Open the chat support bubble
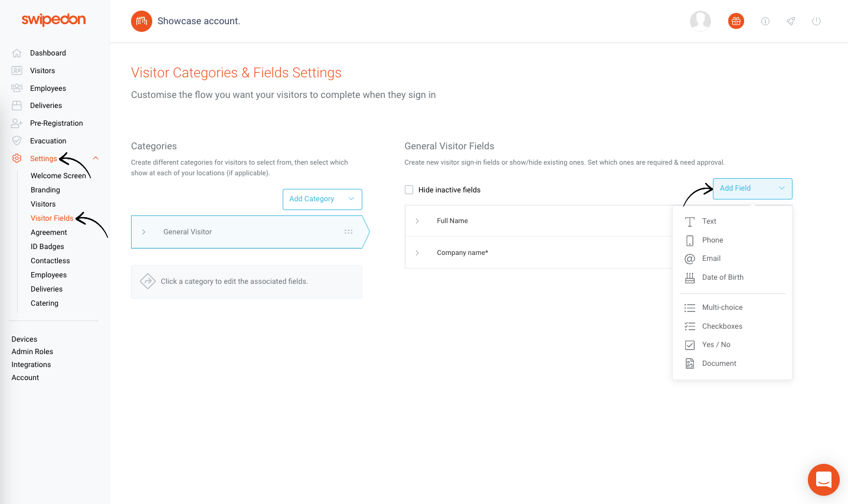Screen dimensions: 848x504 (x=824, y=479)
